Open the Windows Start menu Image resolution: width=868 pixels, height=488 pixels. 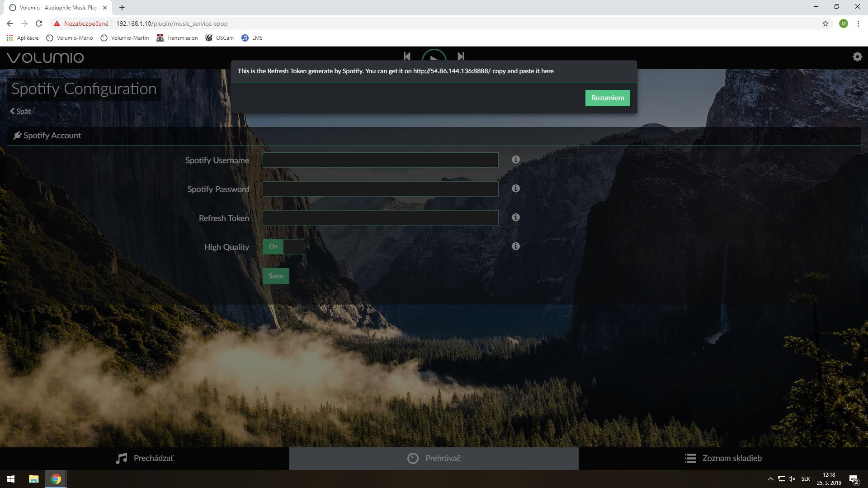click(x=11, y=479)
